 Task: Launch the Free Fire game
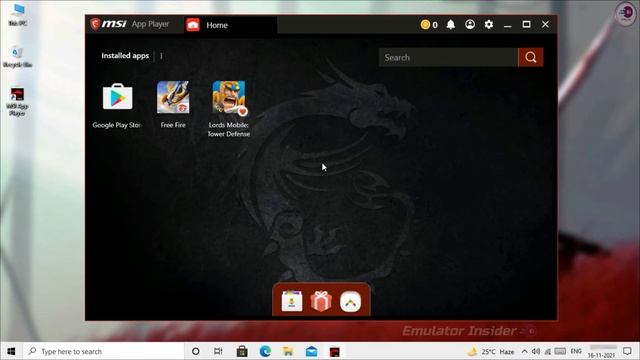coord(173,97)
